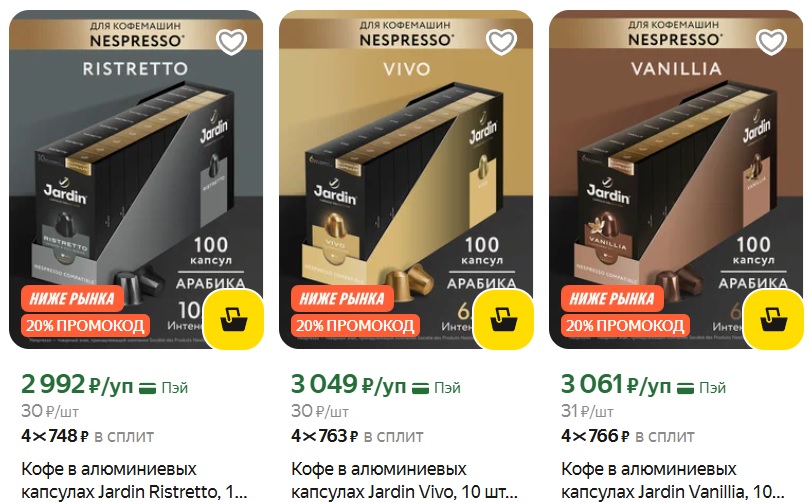The image size is (810, 503).
Task: Follow the Jardin Vanillia capsules title
Action: coord(674,480)
